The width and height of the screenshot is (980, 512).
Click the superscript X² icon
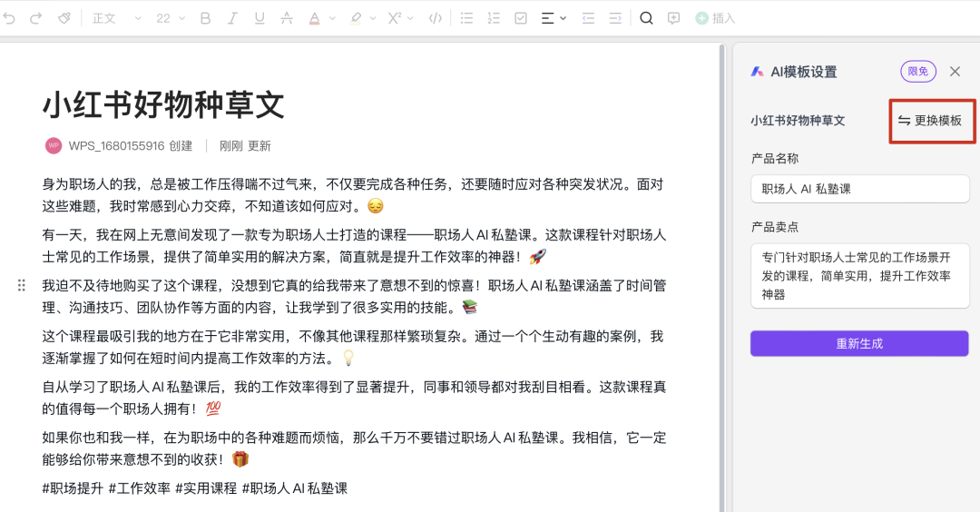pyautogui.click(x=395, y=18)
